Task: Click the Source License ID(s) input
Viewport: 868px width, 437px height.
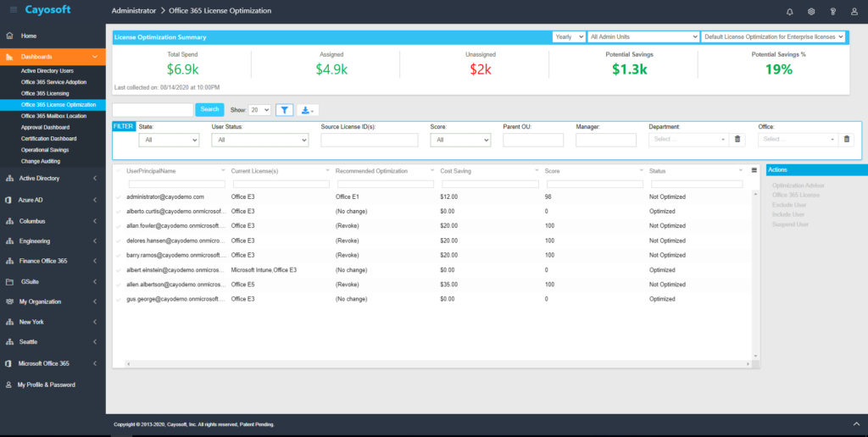Action: pyautogui.click(x=370, y=140)
